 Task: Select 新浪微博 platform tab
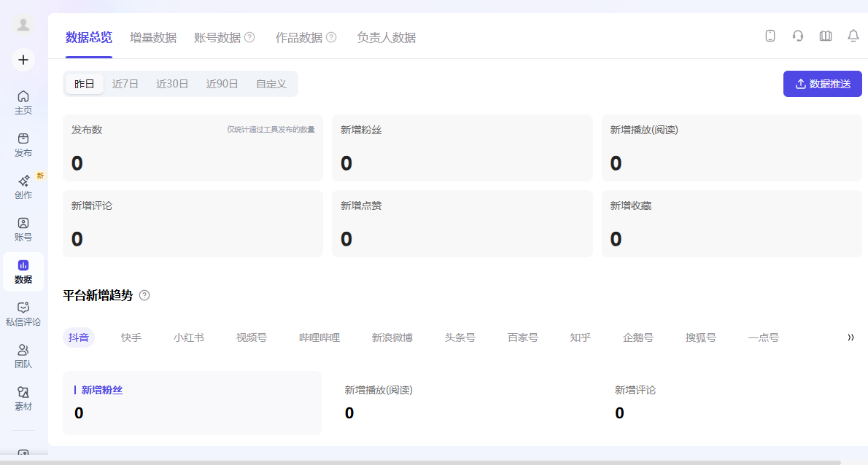392,337
